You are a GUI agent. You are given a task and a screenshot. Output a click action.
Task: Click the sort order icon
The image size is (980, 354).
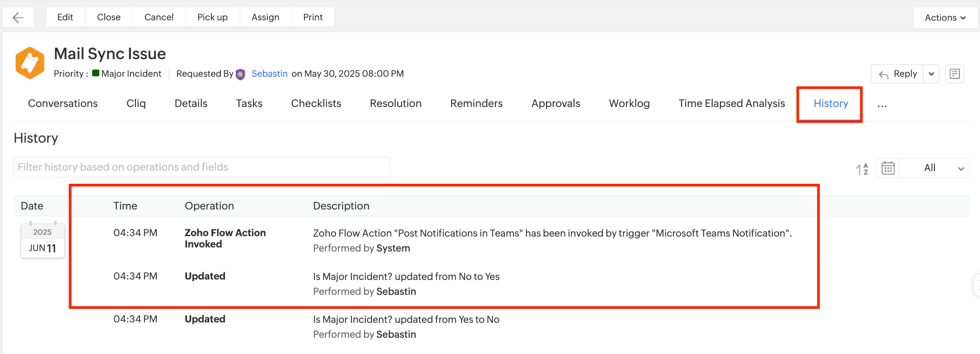tap(862, 168)
